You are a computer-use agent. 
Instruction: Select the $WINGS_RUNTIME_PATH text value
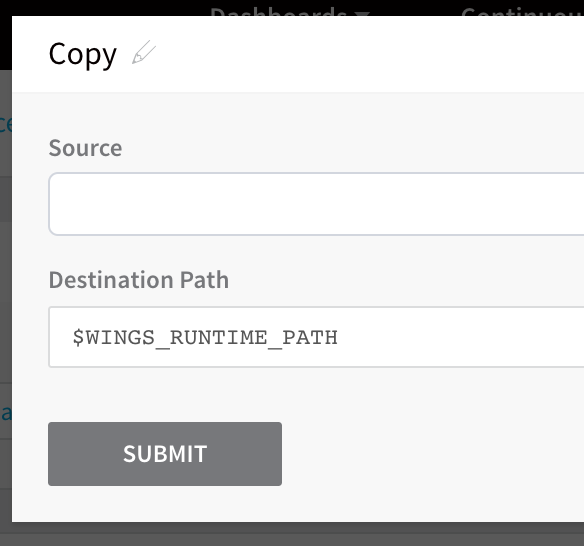[205, 338]
